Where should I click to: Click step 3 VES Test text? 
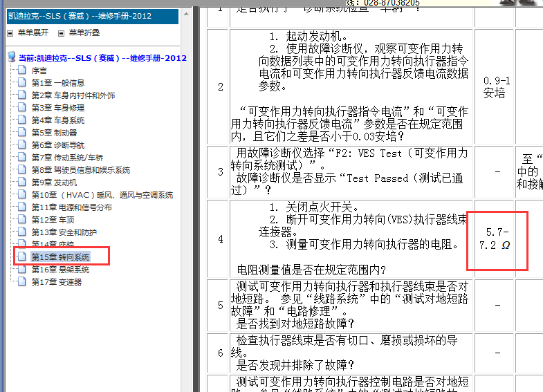tap(350, 172)
